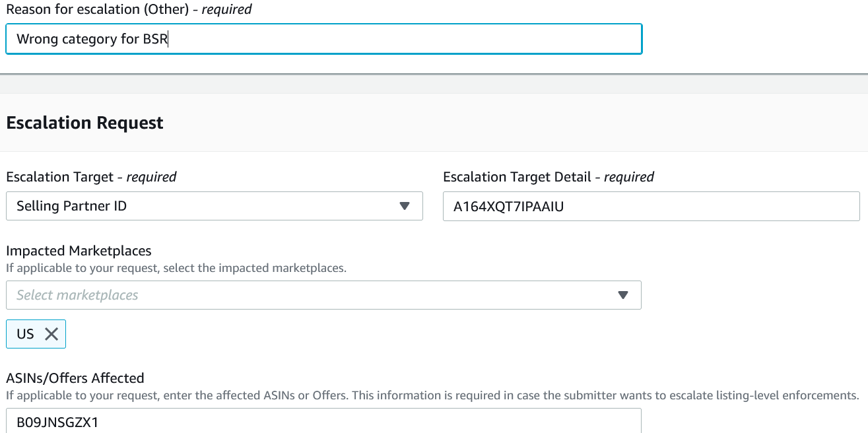
Task: Click the Select marketplaces dropdown arrow
Action: point(622,295)
